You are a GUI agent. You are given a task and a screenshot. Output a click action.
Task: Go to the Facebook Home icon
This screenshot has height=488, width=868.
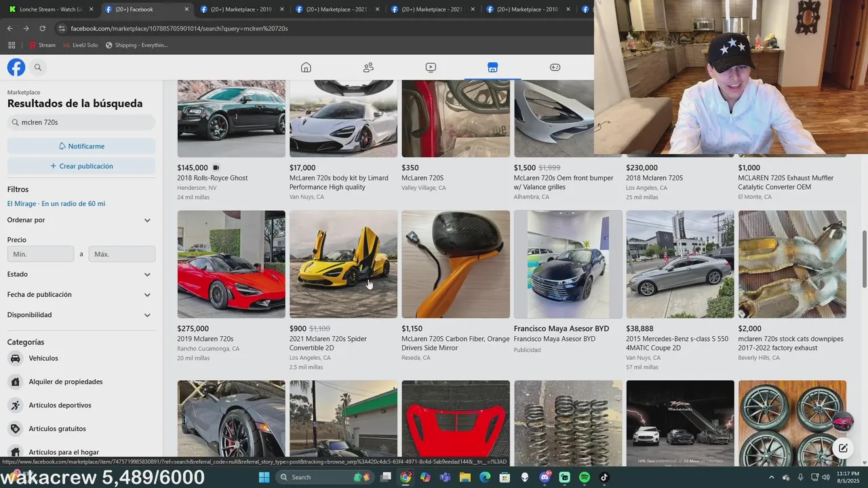pyautogui.click(x=306, y=67)
